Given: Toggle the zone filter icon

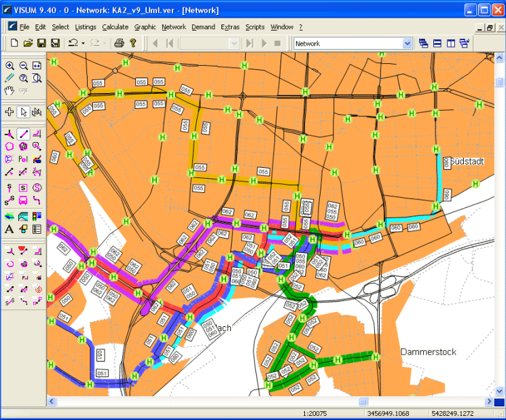Looking at the screenshot, I should (10, 264).
